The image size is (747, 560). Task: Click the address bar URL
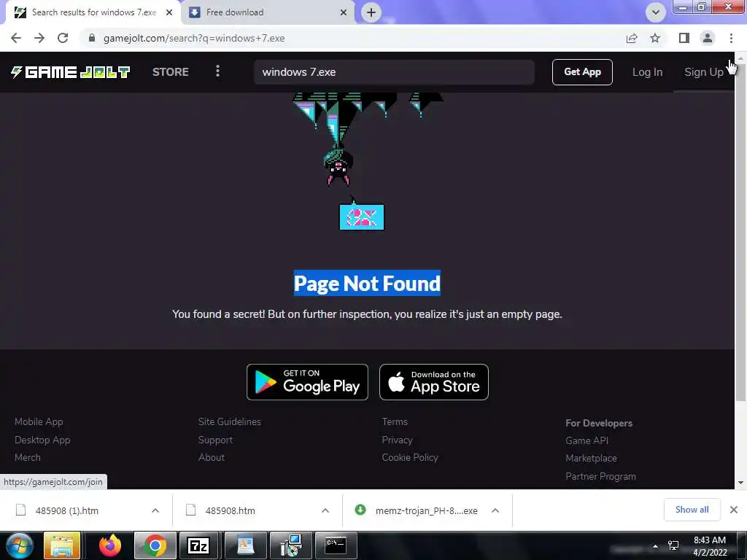[194, 38]
